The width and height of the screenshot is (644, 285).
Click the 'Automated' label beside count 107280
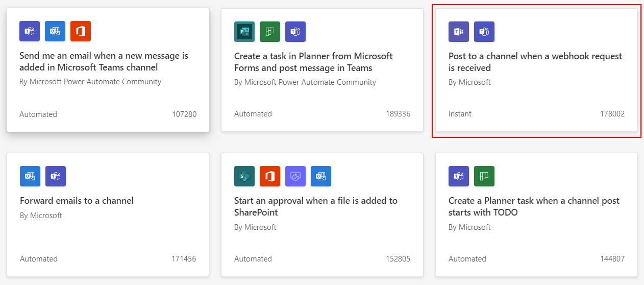point(38,114)
